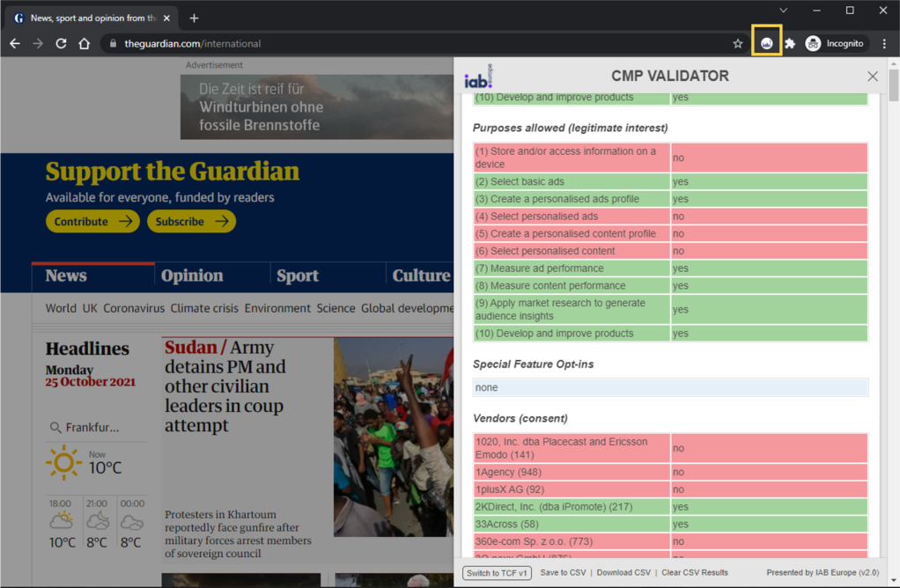This screenshot has width=900, height=588.
Task: Click the Subscribe button
Action: coord(191,222)
